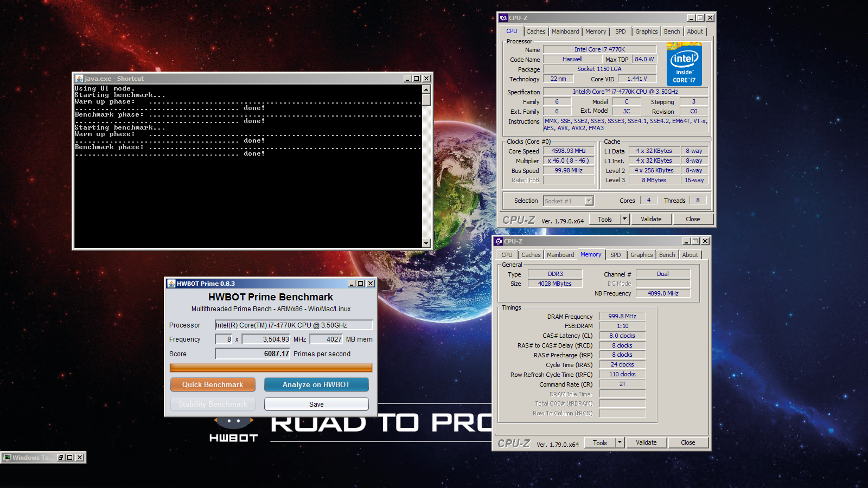Click the bottom CPU-Z window title icon
This screenshot has width=868, height=488.
point(499,241)
